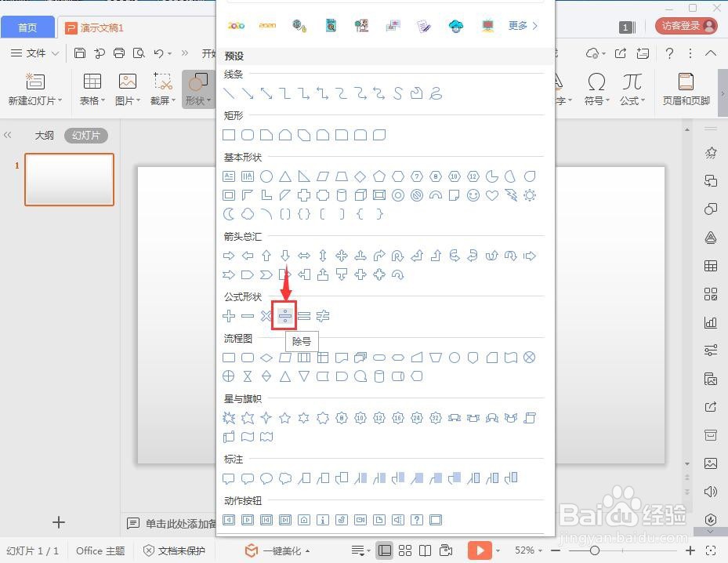Click the 文档未保护 document protection status
728x563 pixels.
tap(174, 551)
